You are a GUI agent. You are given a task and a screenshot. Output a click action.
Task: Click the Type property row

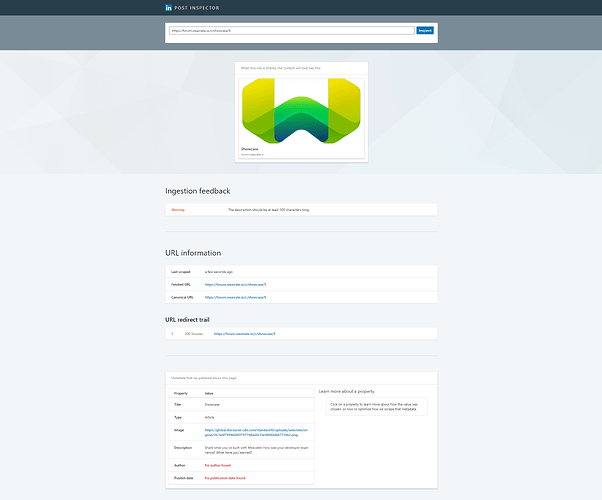click(241, 417)
